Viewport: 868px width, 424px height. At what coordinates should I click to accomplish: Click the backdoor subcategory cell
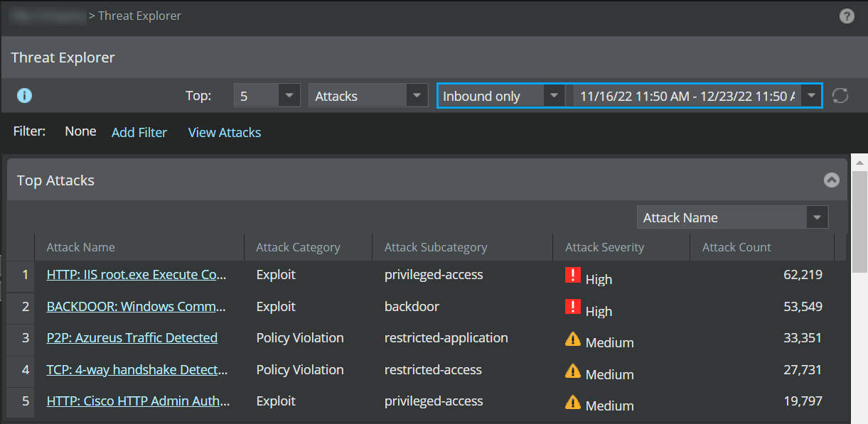[462, 307]
